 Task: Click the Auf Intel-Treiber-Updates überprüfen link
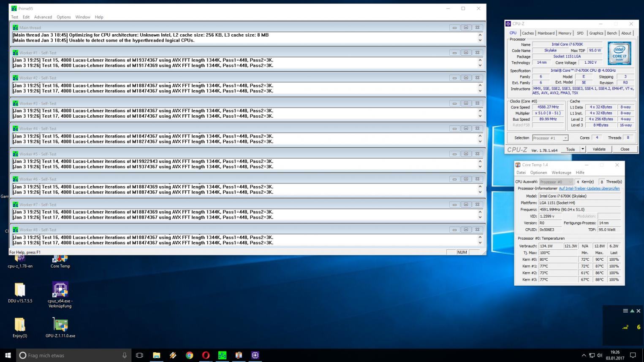point(589,189)
